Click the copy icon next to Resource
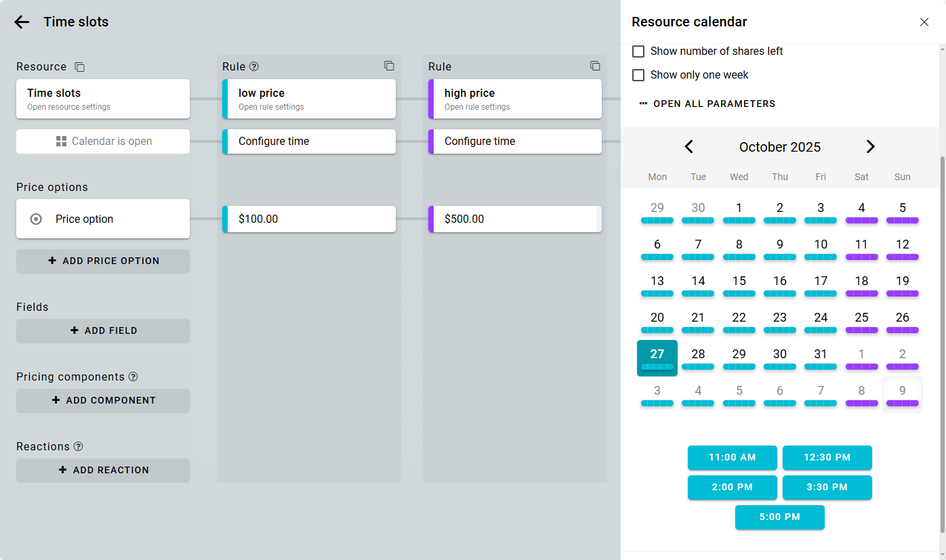 click(x=80, y=67)
